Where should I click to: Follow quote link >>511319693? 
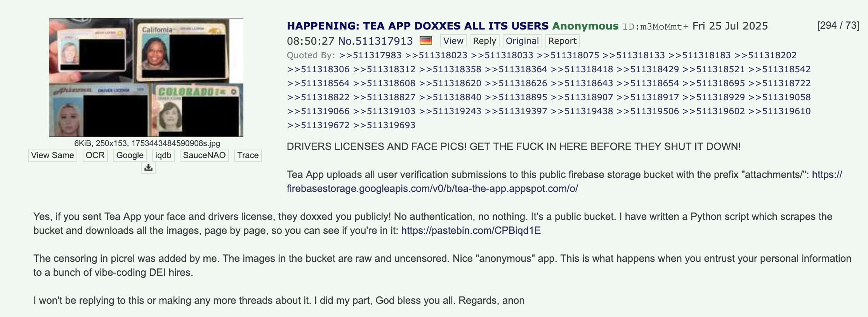tap(384, 125)
